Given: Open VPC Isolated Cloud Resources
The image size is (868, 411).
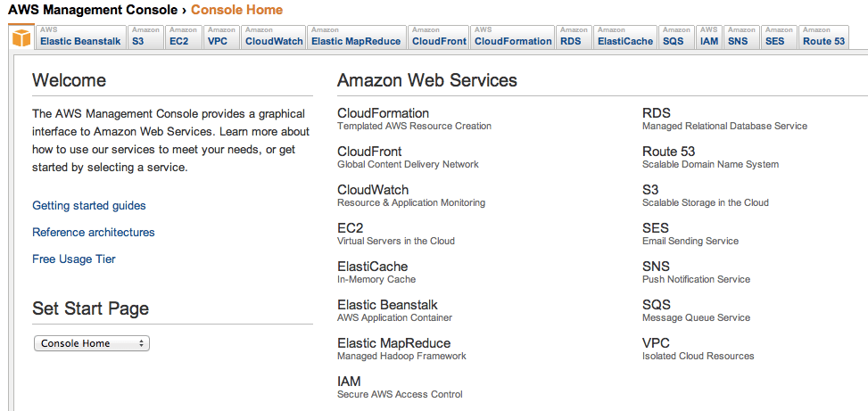Looking at the screenshot, I should [656, 343].
